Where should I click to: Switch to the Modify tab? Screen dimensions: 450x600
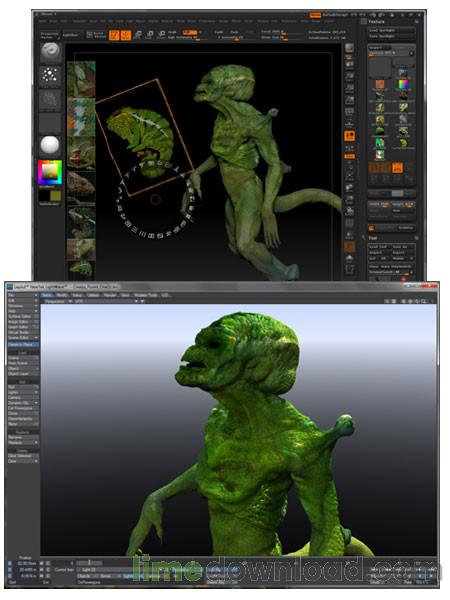[x=62, y=295]
